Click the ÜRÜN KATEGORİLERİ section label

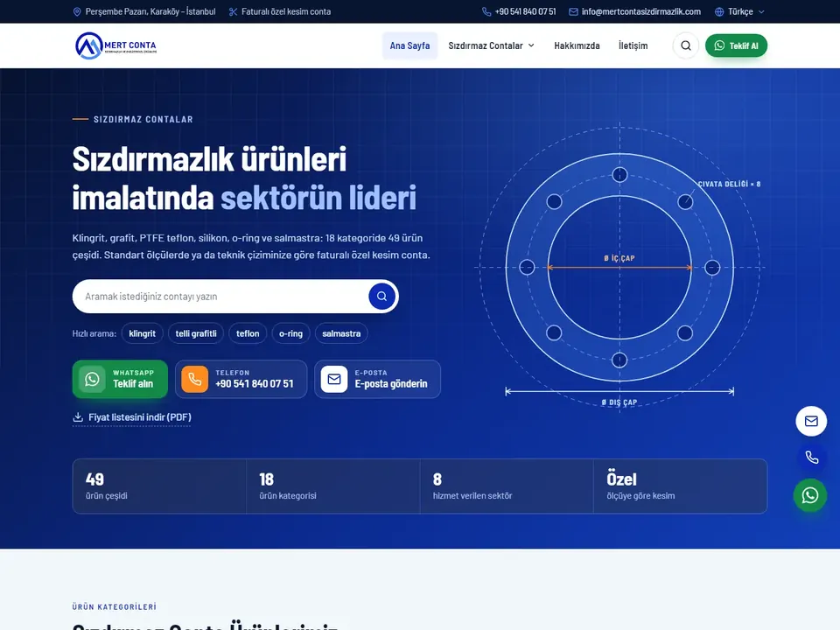click(x=114, y=607)
